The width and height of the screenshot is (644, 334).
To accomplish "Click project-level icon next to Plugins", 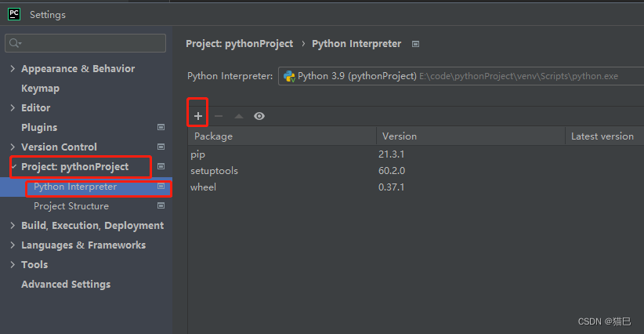I will [x=161, y=127].
